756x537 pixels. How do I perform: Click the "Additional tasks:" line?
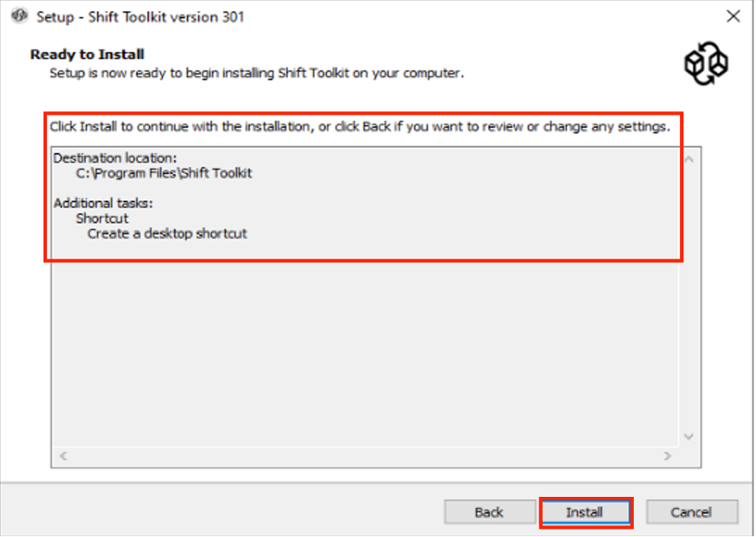[x=104, y=203]
